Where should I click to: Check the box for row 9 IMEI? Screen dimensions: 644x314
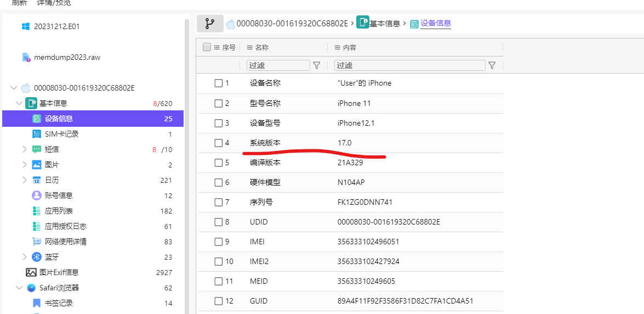[x=219, y=242]
